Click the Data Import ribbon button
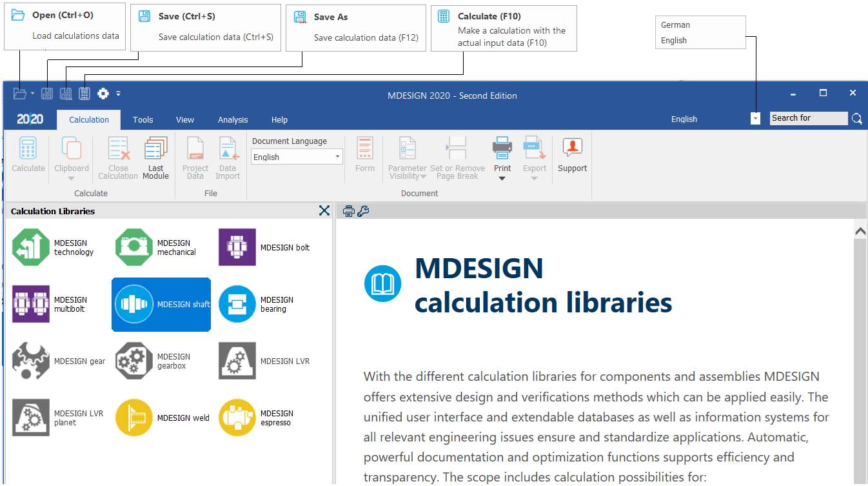Viewport: 868px width, 486px height. (228, 158)
